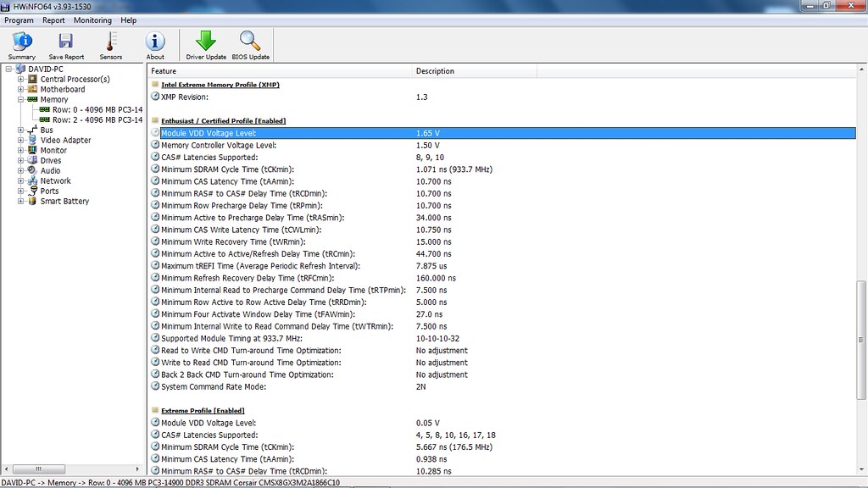Open the Report menu
This screenshot has height=488, width=868.
point(53,20)
